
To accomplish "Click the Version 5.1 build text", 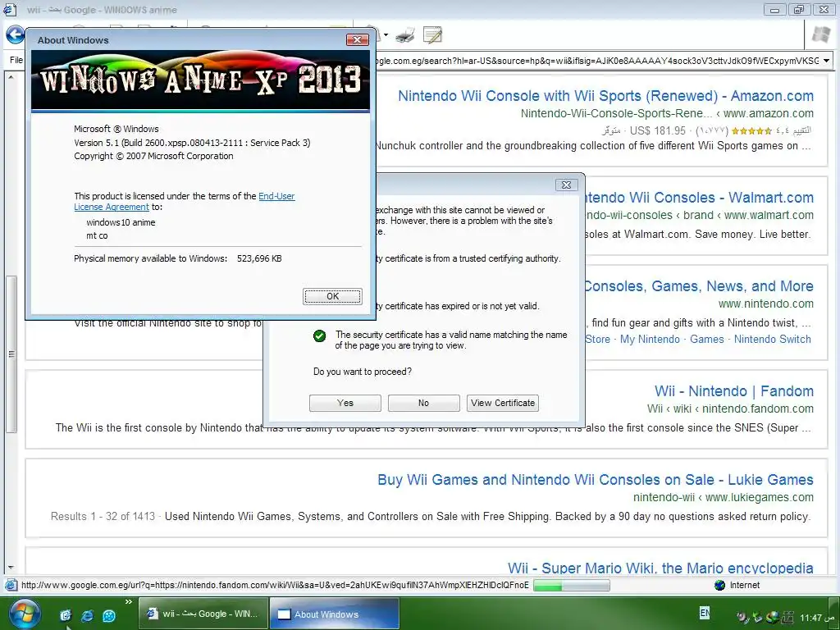I will [192, 143].
